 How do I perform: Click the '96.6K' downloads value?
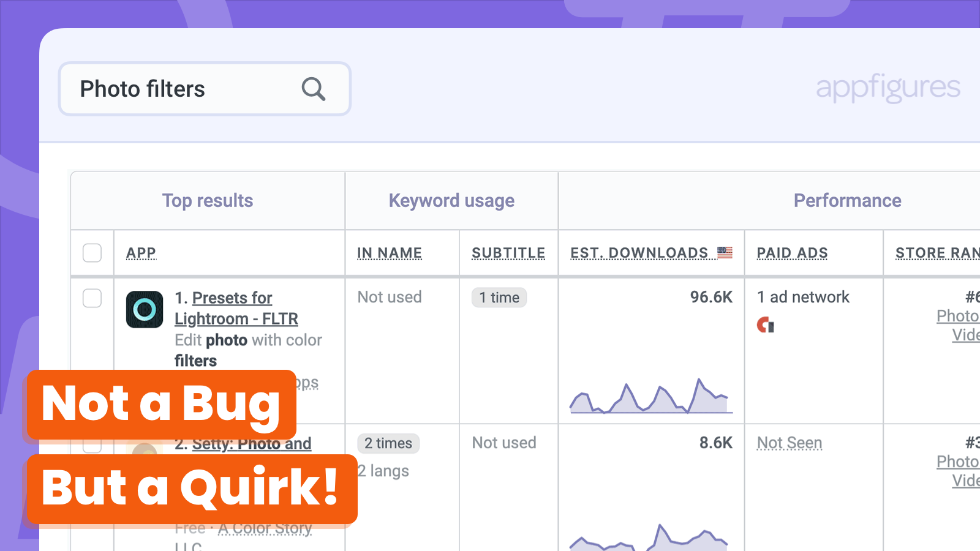(711, 297)
